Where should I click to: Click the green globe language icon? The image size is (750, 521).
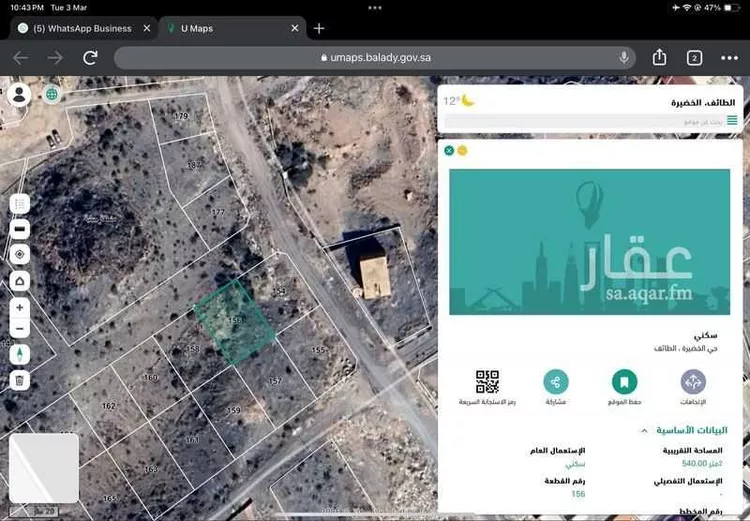pyautogui.click(x=52, y=94)
